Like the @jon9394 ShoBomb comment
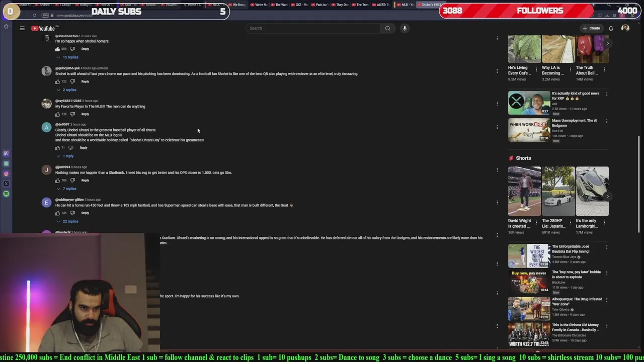This screenshot has height=362, width=644. (57, 180)
